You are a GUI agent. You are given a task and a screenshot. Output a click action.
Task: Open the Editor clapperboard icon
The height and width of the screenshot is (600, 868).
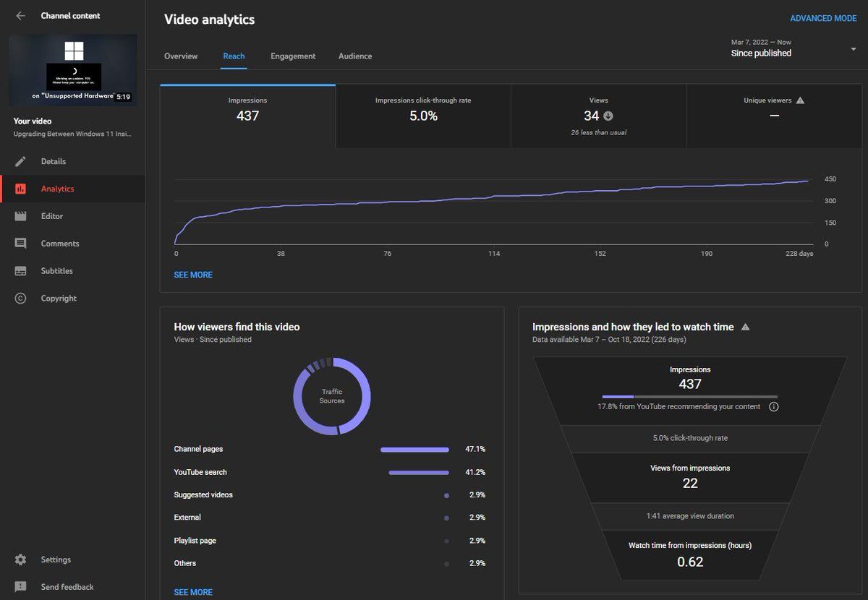tap(21, 216)
